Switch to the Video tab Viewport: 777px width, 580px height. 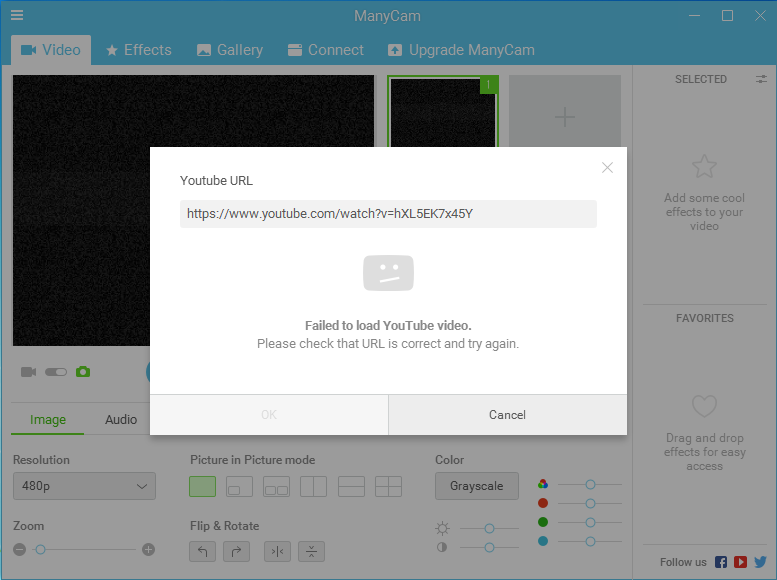(51, 50)
